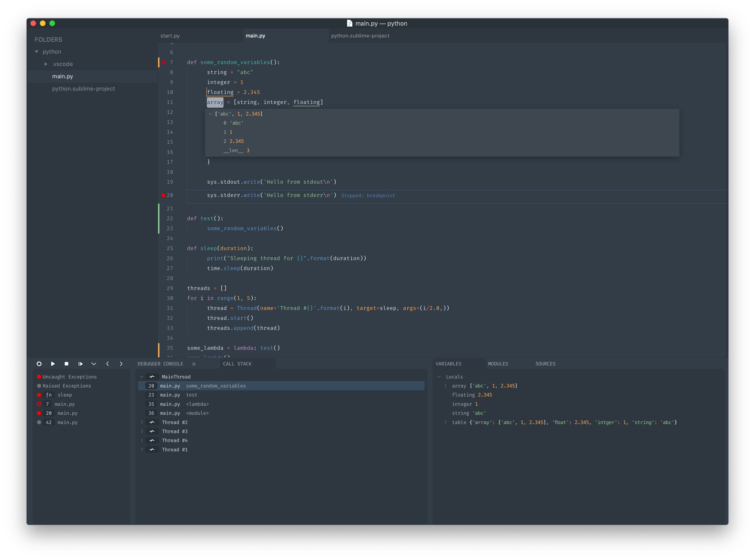Expand Thread #2 in call stack

142,422
